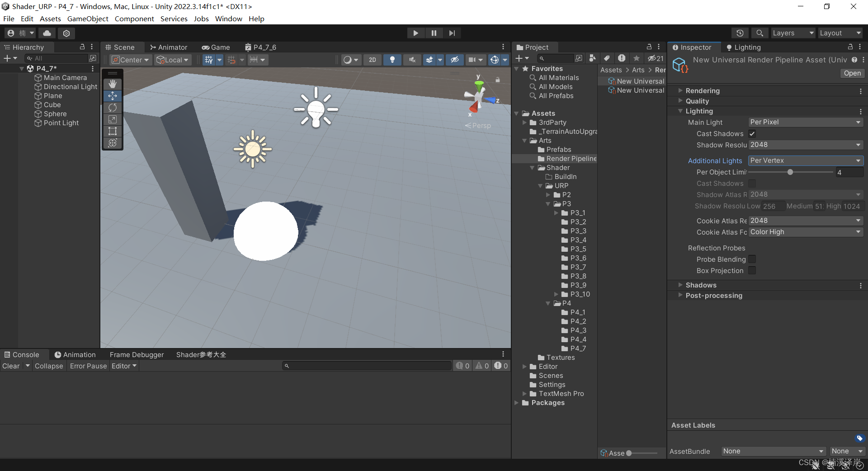The width and height of the screenshot is (868, 471).
Task: Select the Scale tool in Scene
Action: coord(113,119)
